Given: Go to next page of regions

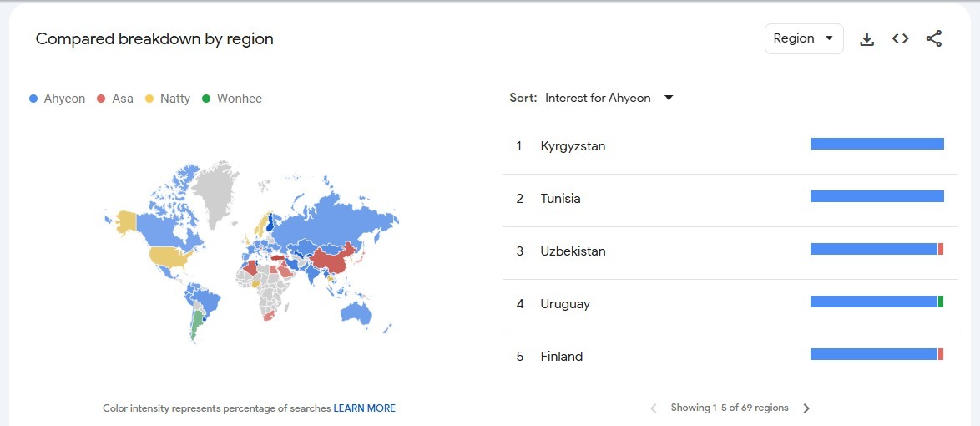Looking at the screenshot, I should tap(806, 408).
